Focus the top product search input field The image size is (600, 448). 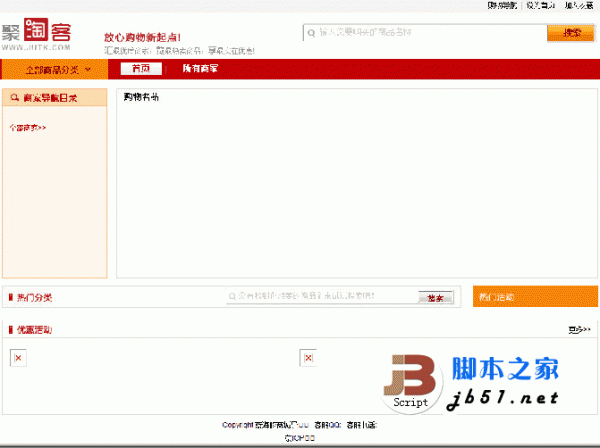(x=425, y=33)
